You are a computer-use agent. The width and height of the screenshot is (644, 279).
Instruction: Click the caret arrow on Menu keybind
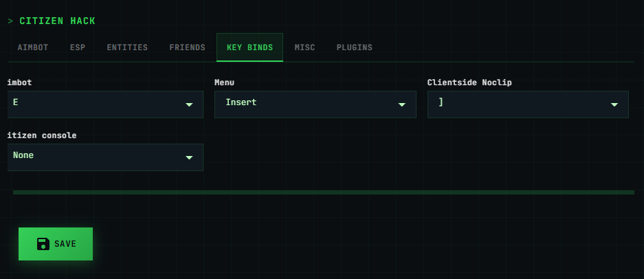click(x=402, y=105)
